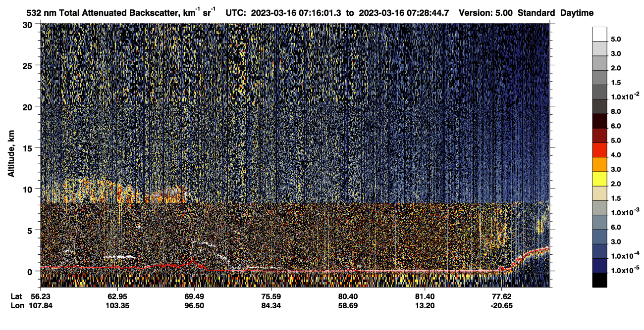Click longitude value 107.84
This screenshot has height=330, width=644.
(40, 306)
